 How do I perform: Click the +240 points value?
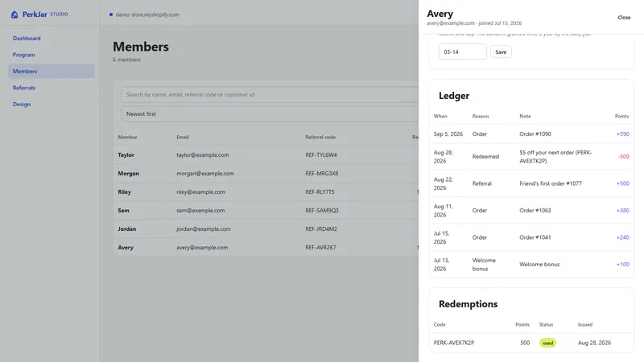click(622, 237)
